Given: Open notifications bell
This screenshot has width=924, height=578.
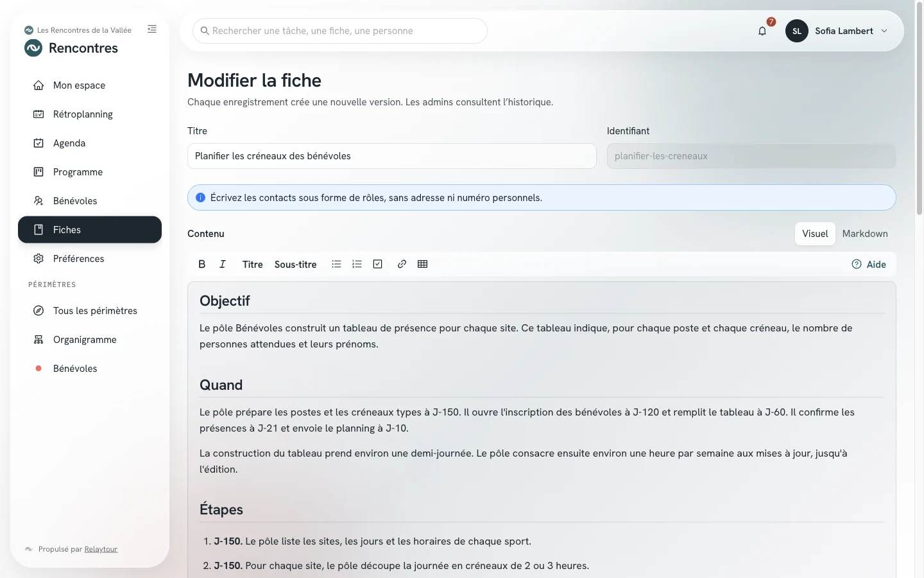Looking at the screenshot, I should [x=762, y=31].
